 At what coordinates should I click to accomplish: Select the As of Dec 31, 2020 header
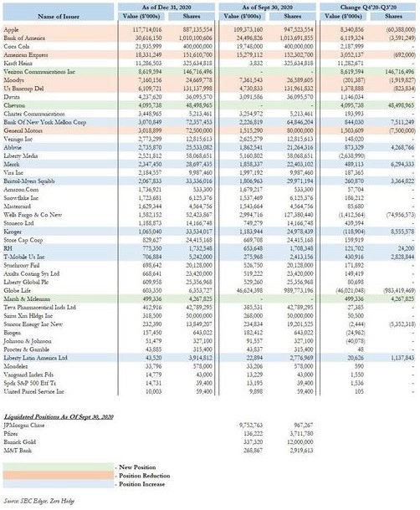(166, 8)
